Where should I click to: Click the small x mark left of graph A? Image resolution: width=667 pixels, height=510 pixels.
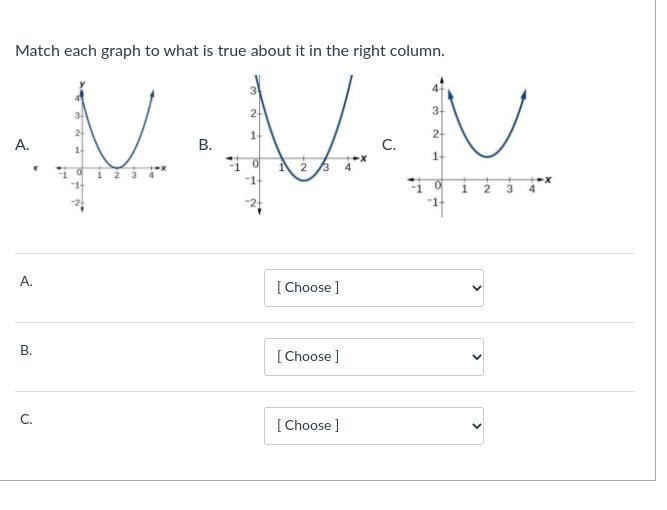(36, 169)
